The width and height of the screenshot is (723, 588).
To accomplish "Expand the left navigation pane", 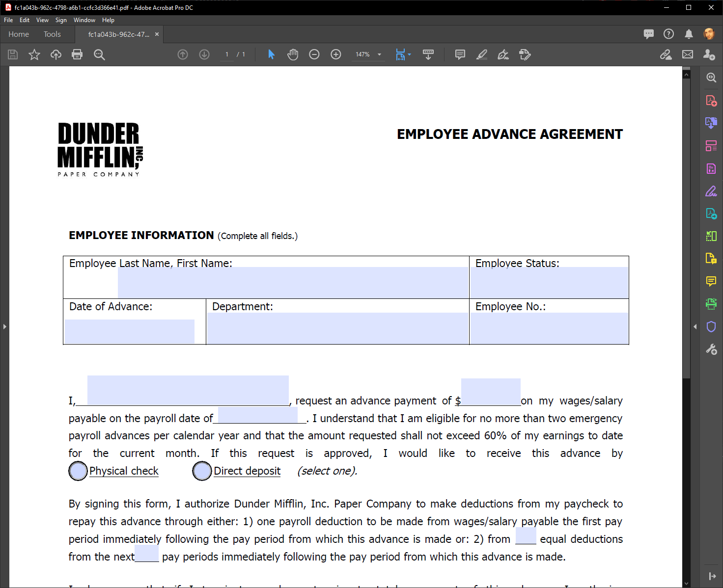I will [x=4, y=326].
